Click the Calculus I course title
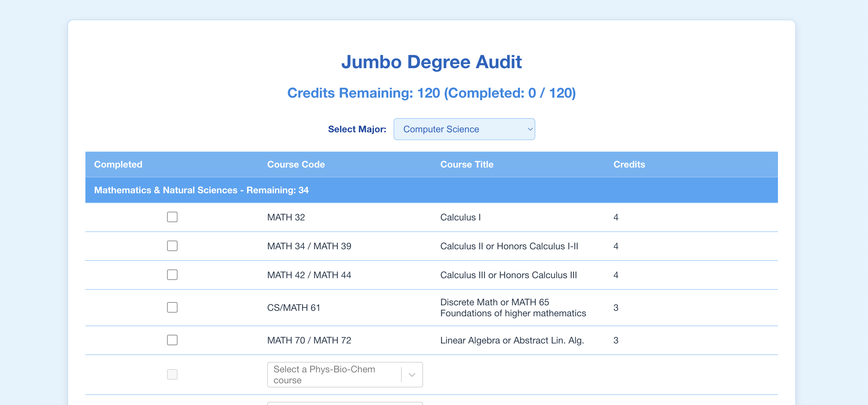Viewport: 868px width, 405px height. point(460,217)
